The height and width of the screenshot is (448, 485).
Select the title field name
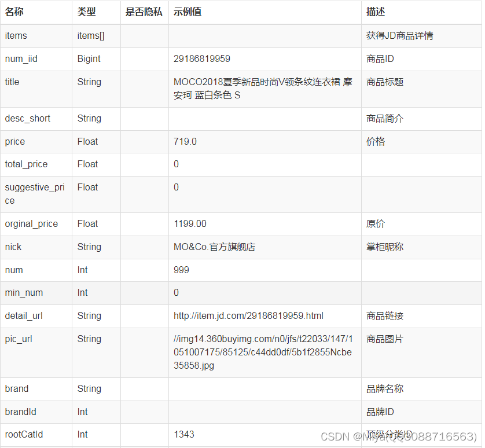(x=12, y=82)
